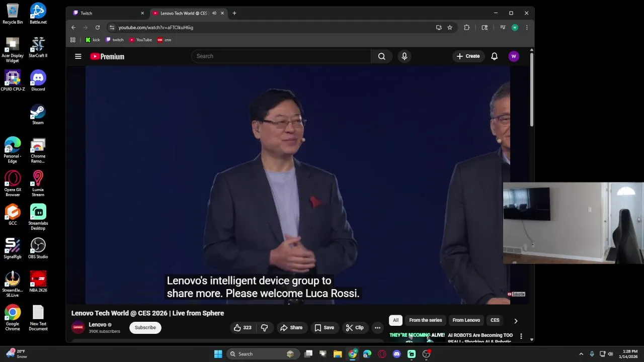Click the Share button below video
This screenshot has height=362, width=644.
tap(291, 327)
